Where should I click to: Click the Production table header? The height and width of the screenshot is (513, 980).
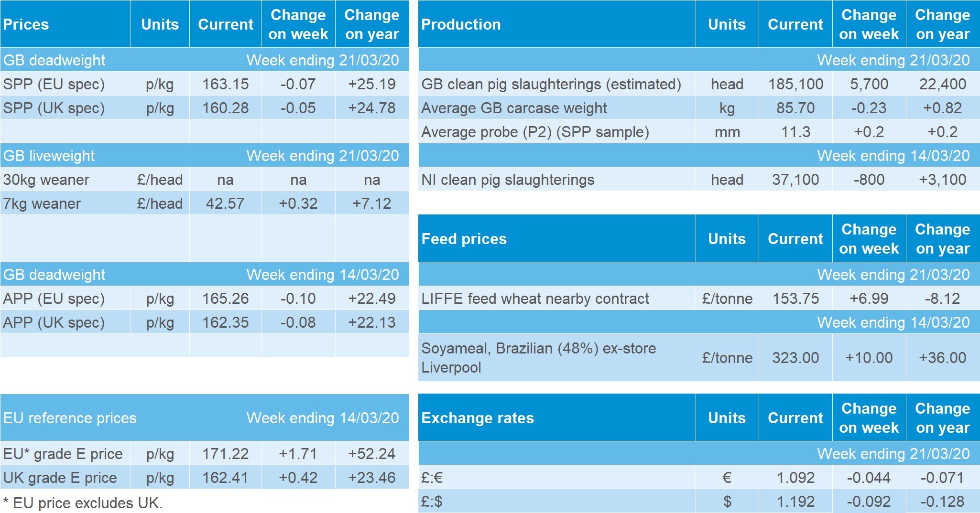click(x=461, y=24)
